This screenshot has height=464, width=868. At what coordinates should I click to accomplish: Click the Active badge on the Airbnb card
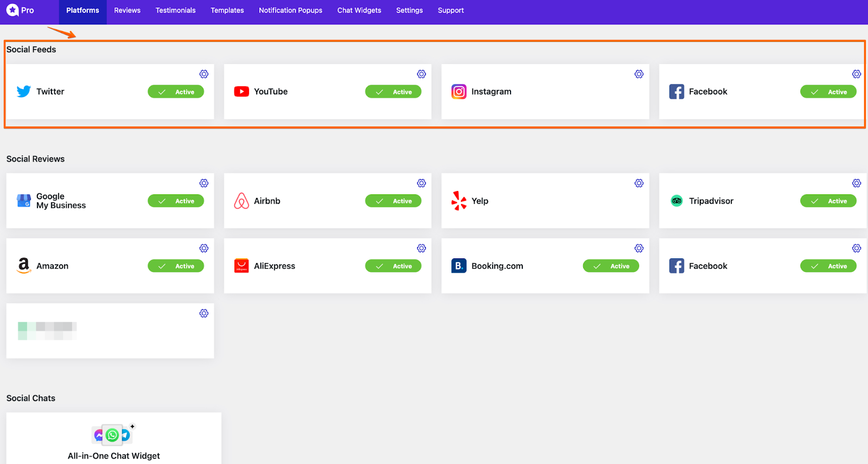pos(393,201)
